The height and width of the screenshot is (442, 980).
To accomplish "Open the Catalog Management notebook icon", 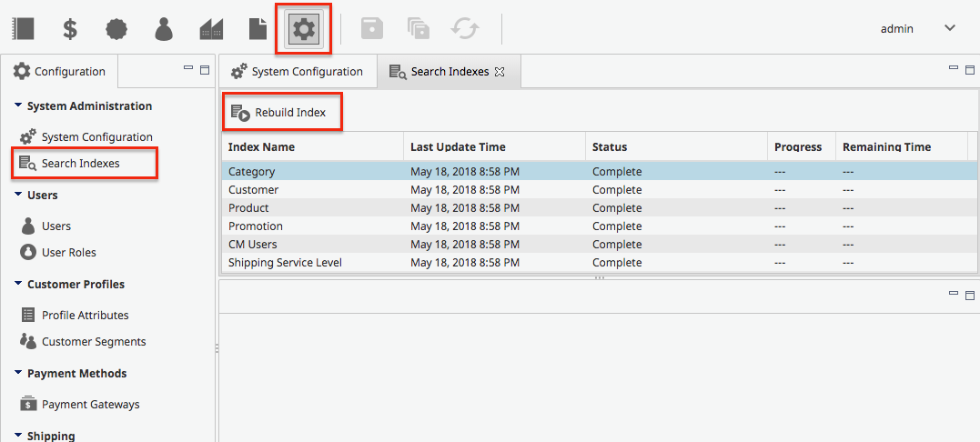I will pyautogui.click(x=23, y=29).
